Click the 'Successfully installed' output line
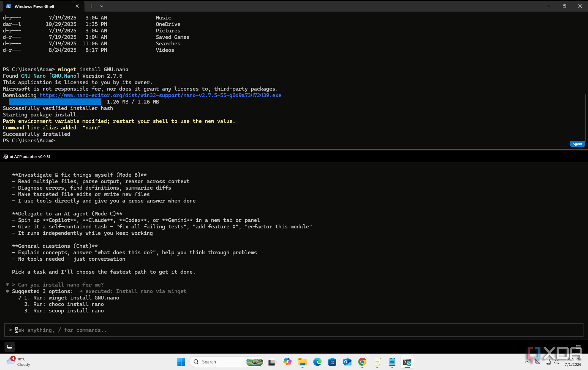 point(36,134)
